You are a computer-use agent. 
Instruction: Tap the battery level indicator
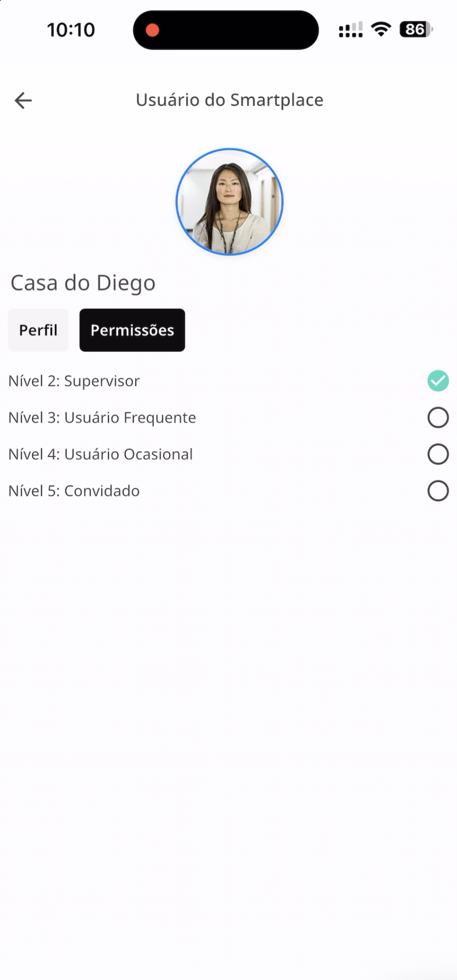[415, 30]
